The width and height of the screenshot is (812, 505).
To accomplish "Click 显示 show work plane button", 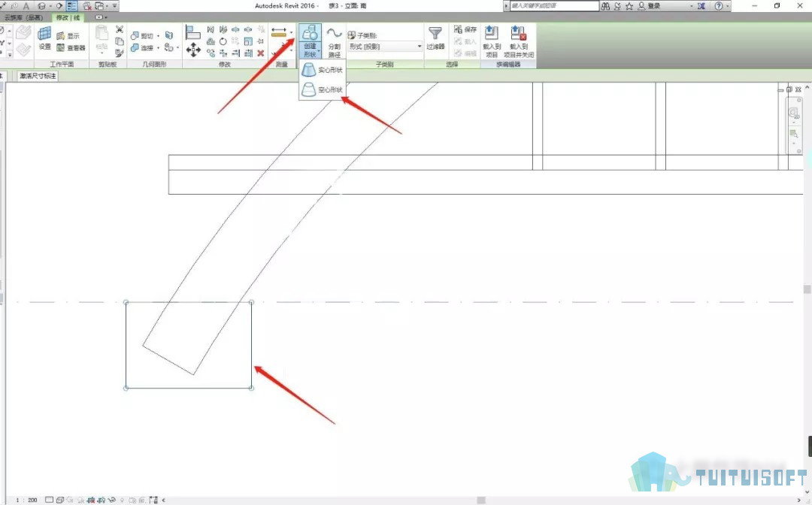I will coord(68,36).
